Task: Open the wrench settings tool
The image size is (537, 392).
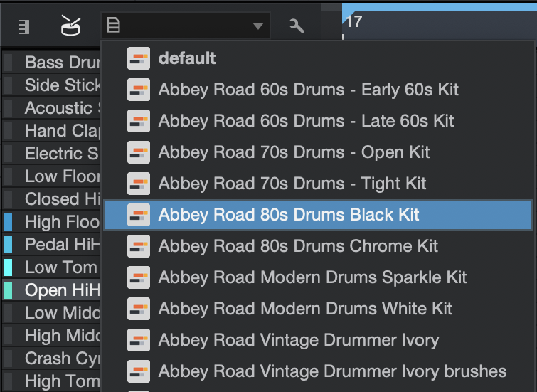Action: pyautogui.click(x=297, y=26)
